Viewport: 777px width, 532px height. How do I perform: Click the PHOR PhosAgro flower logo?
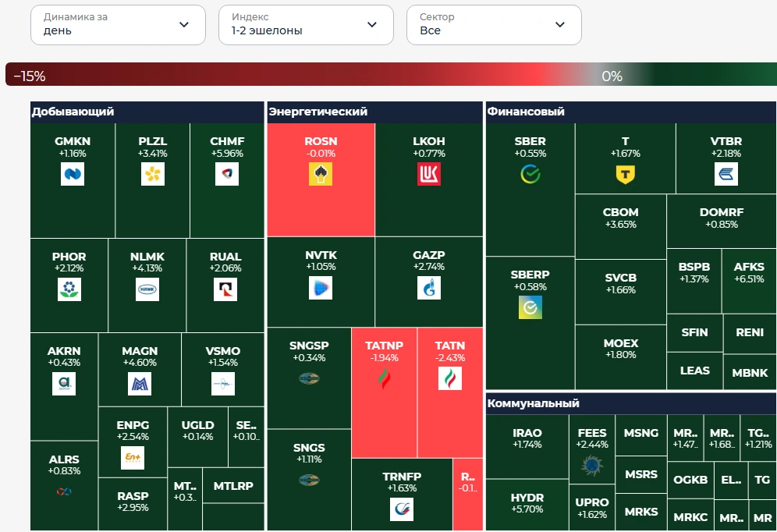[69, 289]
